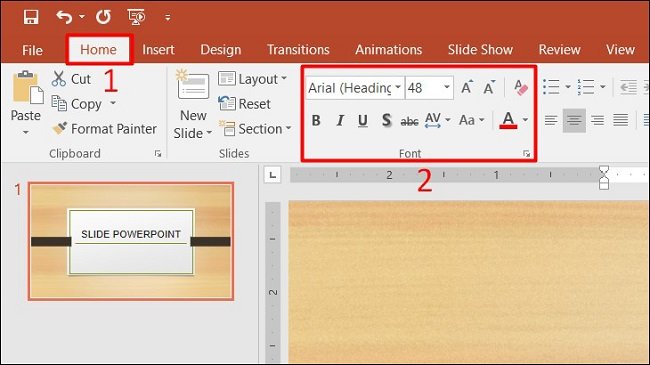The height and width of the screenshot is (365, 650).
Task: Open the undo history dropdown arrow
Action: pyautogui.click(x=82, y=17)
